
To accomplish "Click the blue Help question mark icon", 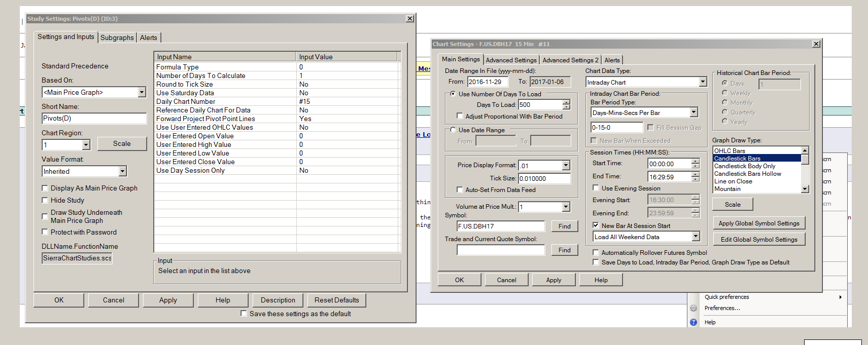I will [x=693, y=322].
